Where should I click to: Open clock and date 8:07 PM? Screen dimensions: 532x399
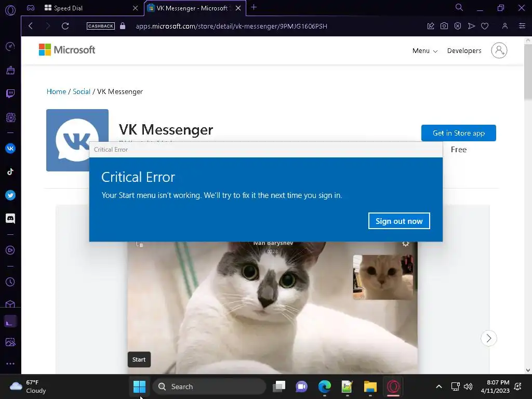click(x=495, y=387)
